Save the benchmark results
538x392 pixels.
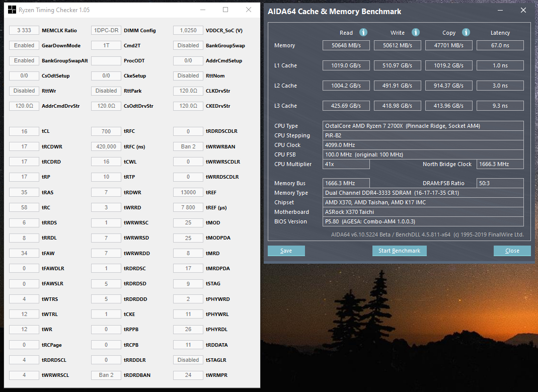[x=286, y=251]
